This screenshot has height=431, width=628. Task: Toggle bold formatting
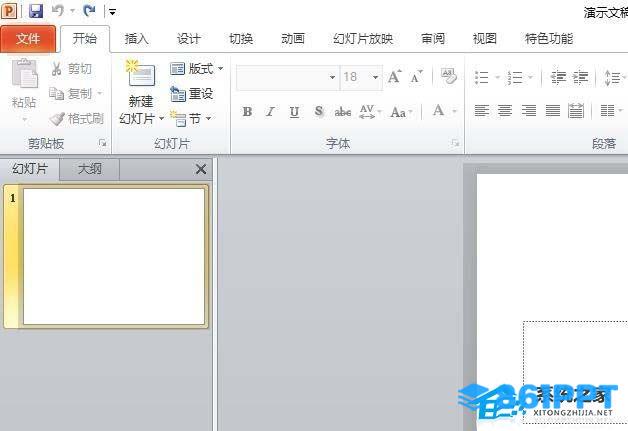click(x=247, y=111)
